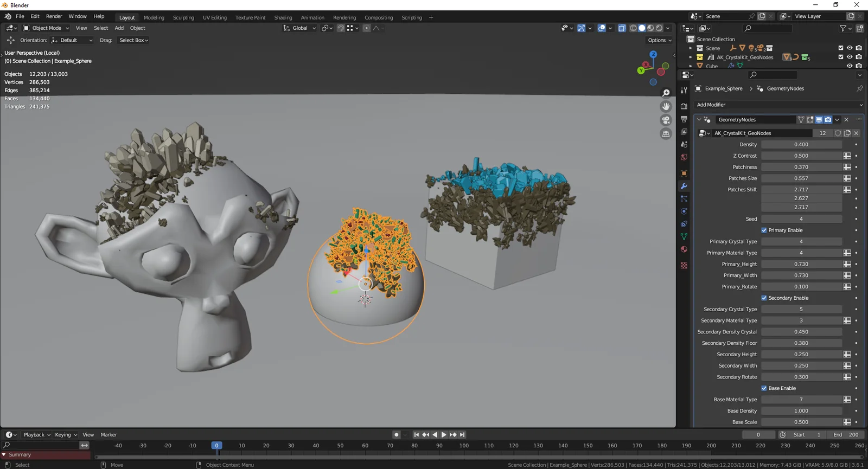Open the Object Data properties tab

684,237
